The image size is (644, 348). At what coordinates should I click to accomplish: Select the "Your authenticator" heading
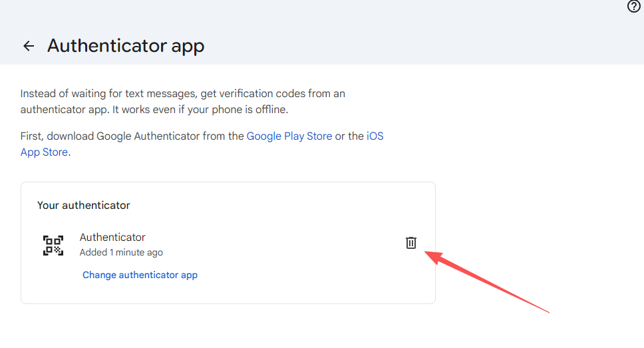[84, 206]
